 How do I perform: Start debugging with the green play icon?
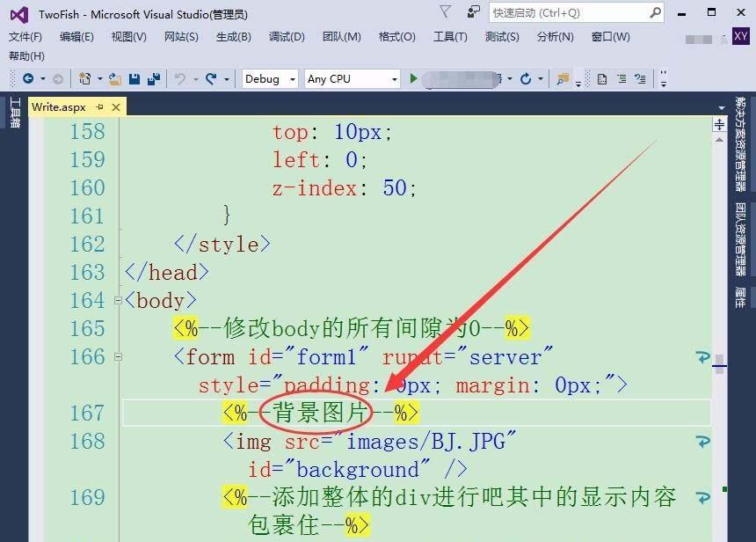[x=412, y=79]
